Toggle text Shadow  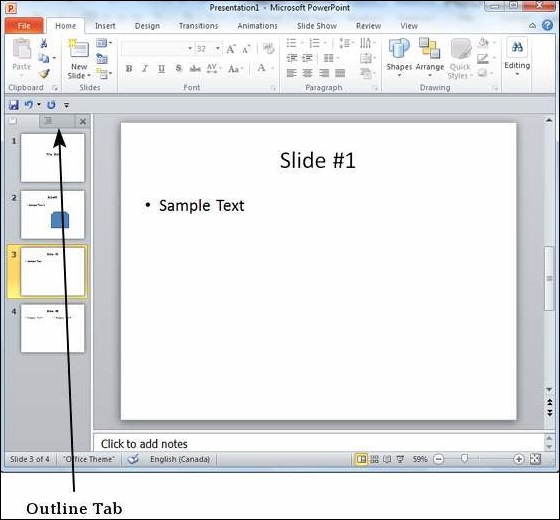(178, 68)
